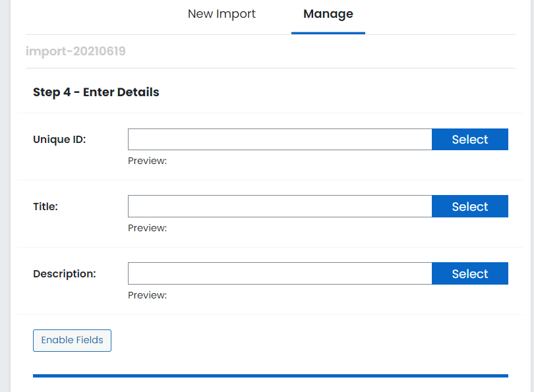Screen dimensions: 534x392
Task: Focus the Title text field
Action: click(280, 206)
